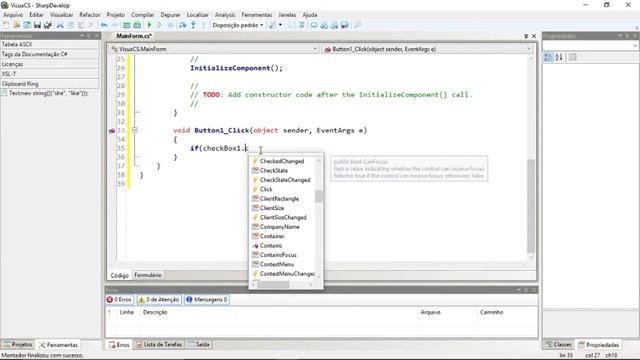640x360 pixels.
Task: Choose ClientRectangle in the autocomplete list
Action: coord(279,199)
